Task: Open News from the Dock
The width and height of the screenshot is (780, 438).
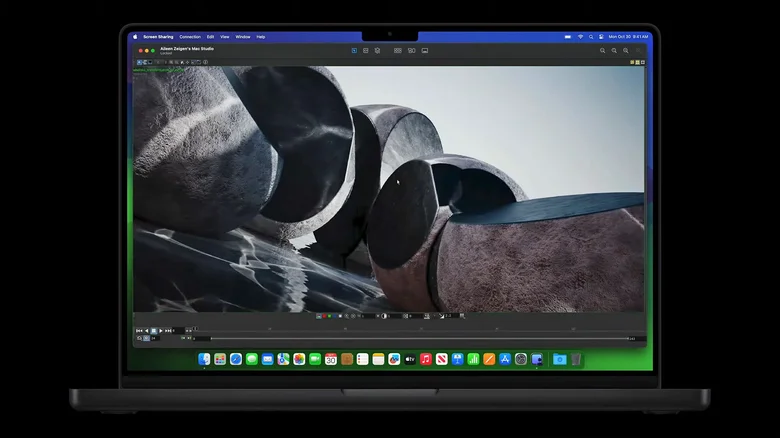Action: pos(442,359)
